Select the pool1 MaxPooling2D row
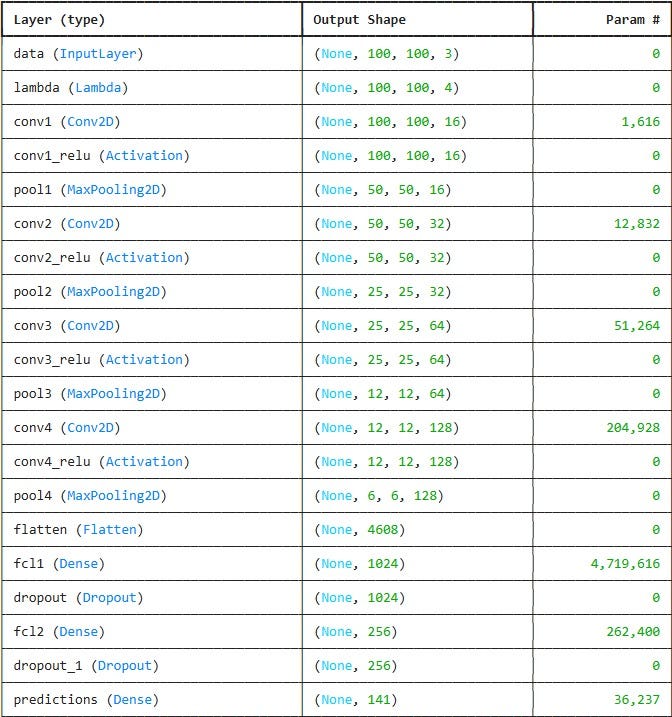The image size is (672, 717). 336,190
